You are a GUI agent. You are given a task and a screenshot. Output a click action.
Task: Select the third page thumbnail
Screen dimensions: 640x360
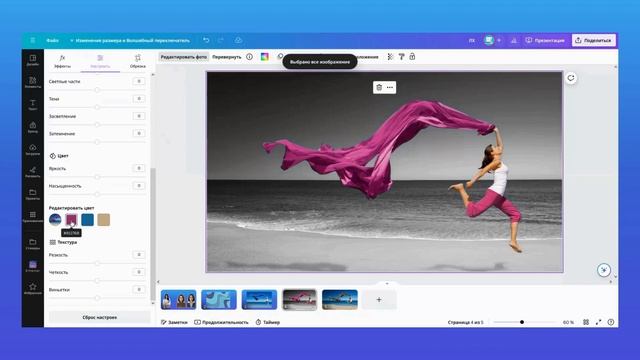point(259,300)
